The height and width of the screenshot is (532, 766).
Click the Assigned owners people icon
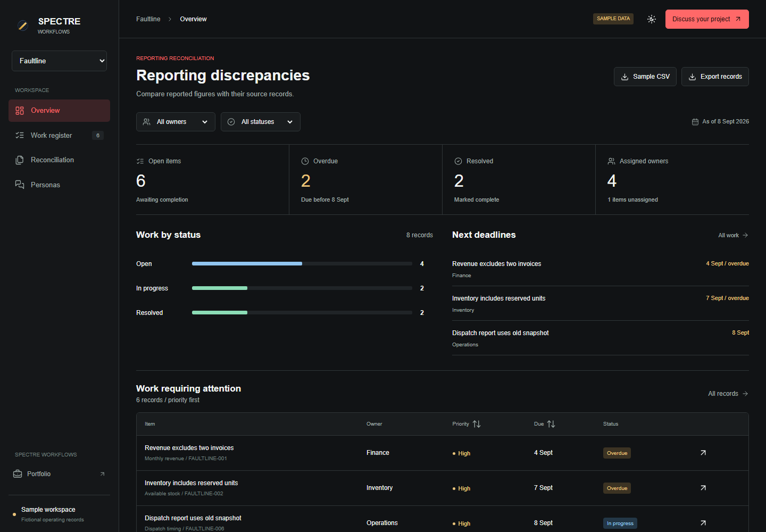coord(612,161)
